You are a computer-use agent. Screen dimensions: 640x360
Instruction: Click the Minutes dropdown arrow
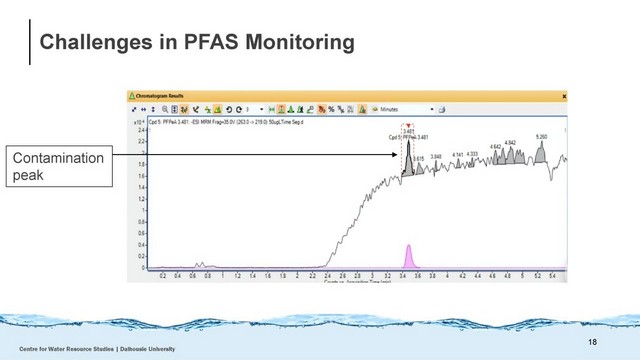pos(432,109)
